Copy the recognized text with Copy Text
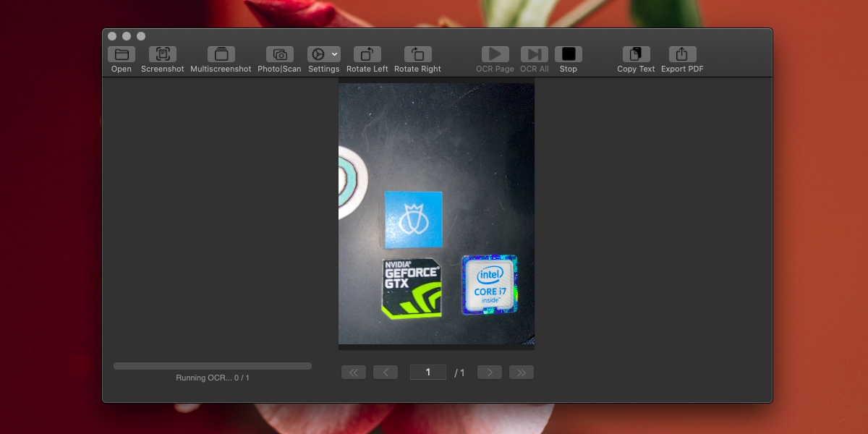The image size is (868, 434). click(x=637, y=54)
